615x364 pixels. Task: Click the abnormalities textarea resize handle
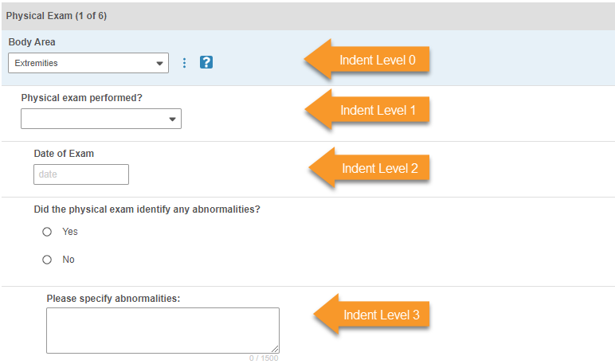(275, 349)
